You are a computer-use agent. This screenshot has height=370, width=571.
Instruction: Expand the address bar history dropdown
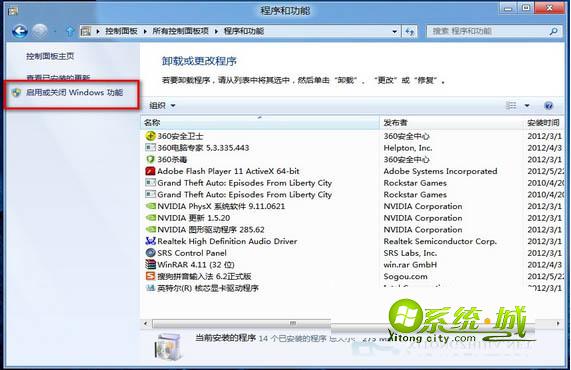[394, 32]
